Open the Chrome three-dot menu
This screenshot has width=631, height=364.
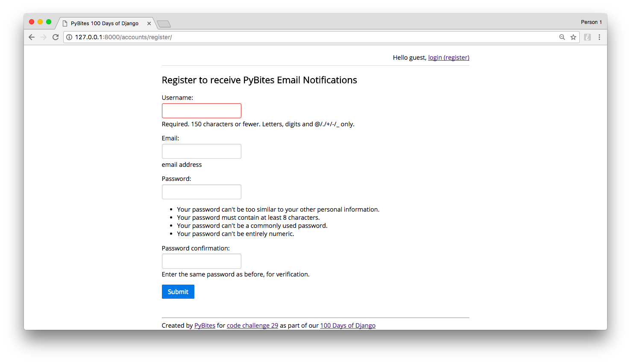[600, 37]
